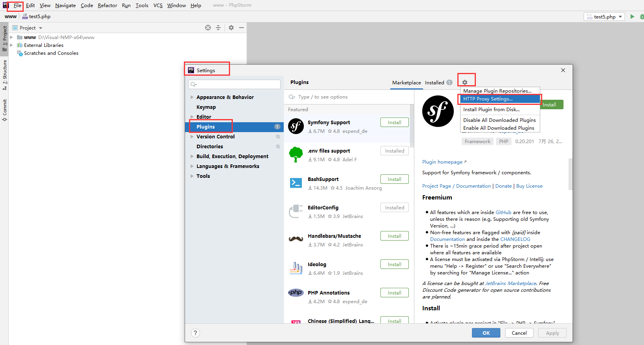Click the plugin search field
The image size is (644, 345).
tap(347, 97)
